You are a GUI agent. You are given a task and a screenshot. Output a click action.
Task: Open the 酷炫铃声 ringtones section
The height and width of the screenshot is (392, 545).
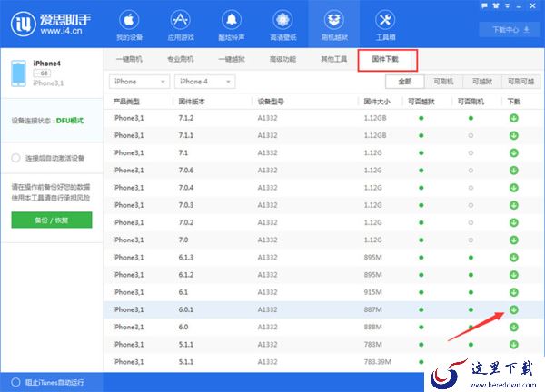(232, 25)
